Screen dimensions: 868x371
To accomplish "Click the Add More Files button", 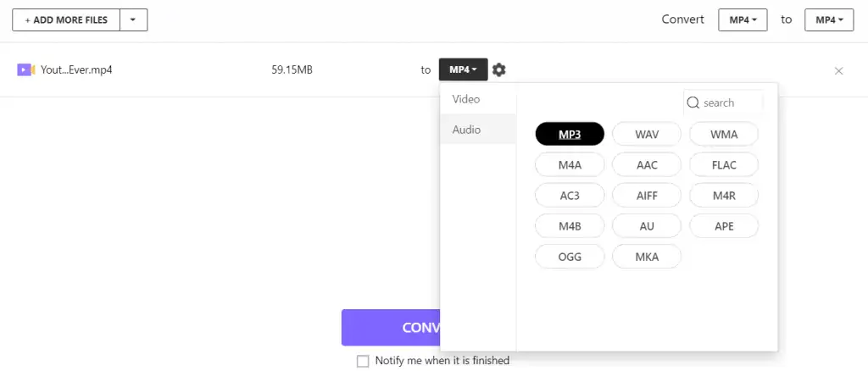I will 66,19.
